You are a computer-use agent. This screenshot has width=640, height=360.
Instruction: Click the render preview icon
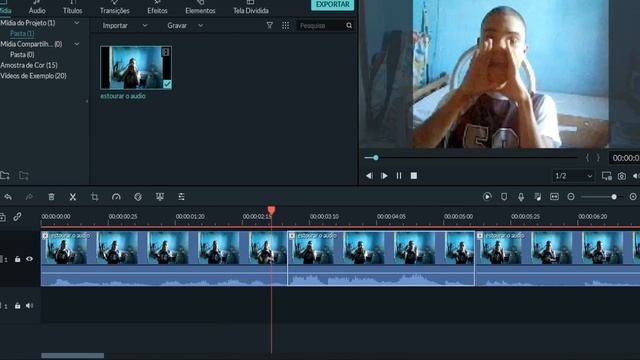487,197
